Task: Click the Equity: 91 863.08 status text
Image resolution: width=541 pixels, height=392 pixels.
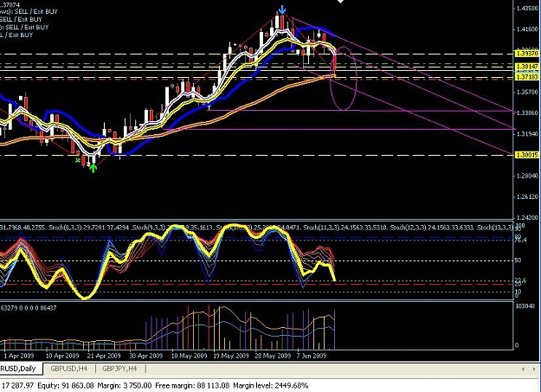Action: pyautogui.click(x=65, y=385)
